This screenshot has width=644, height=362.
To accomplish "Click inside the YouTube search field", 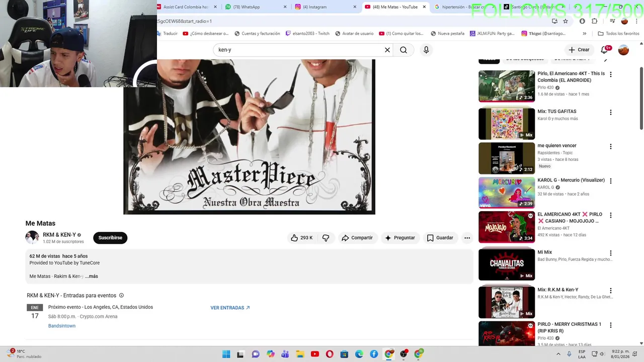I will point(299,50).
